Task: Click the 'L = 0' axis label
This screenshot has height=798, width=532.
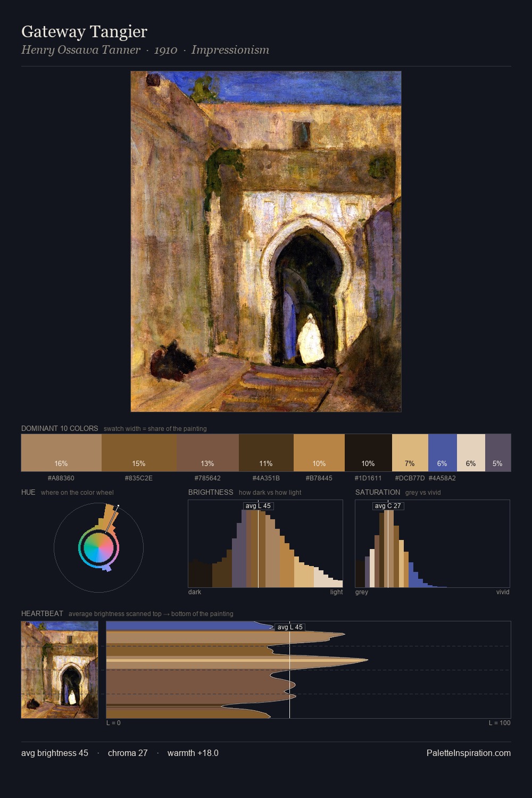Action: [113, 723]
